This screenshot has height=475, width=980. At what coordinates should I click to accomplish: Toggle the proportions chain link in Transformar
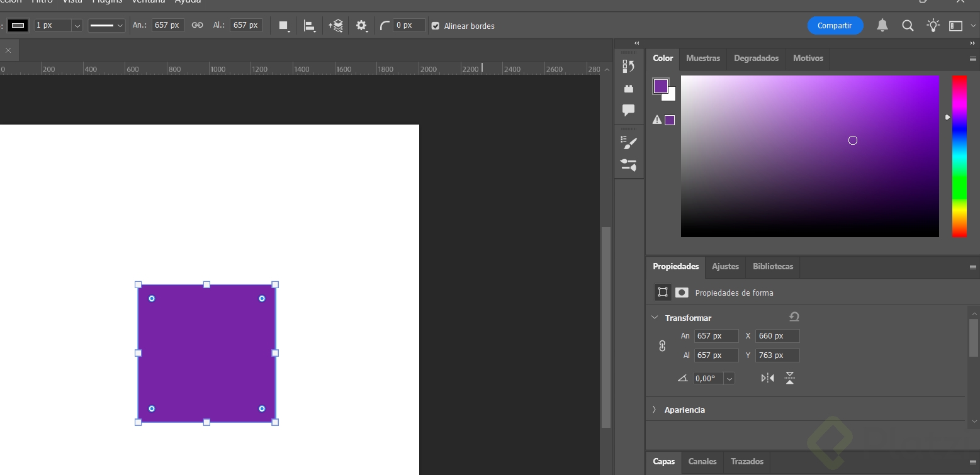point(662,345)
